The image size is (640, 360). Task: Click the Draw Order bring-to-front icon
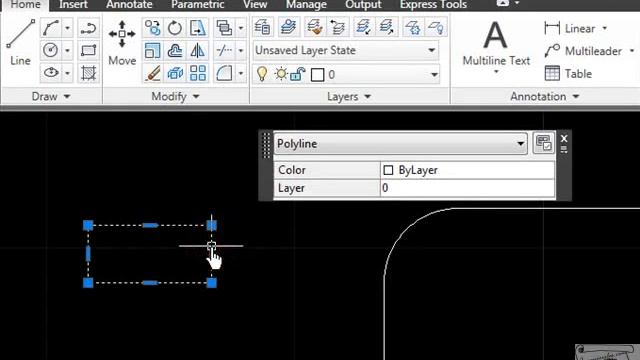click(x=224, y=28)
